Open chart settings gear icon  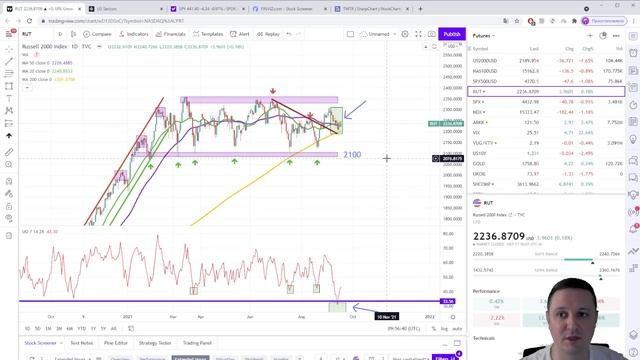click(x=405, y=34)
